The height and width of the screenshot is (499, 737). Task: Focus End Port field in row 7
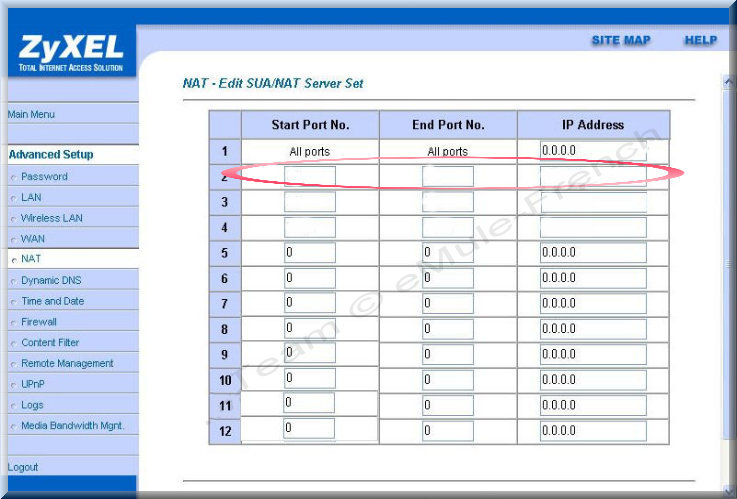tap(447, 304)
